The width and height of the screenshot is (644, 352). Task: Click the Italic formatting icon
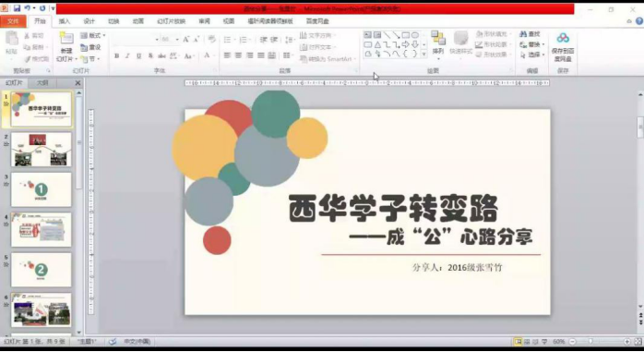pos(127,56)
